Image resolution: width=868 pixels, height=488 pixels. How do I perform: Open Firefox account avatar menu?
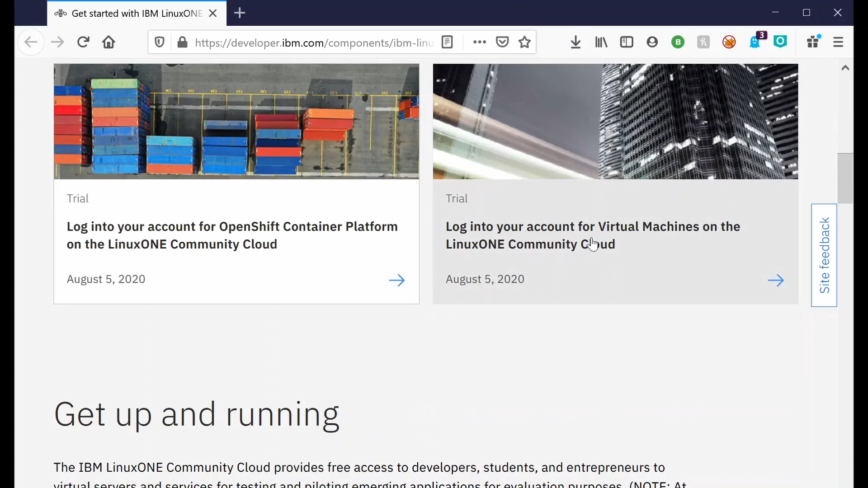coord(652,42)
